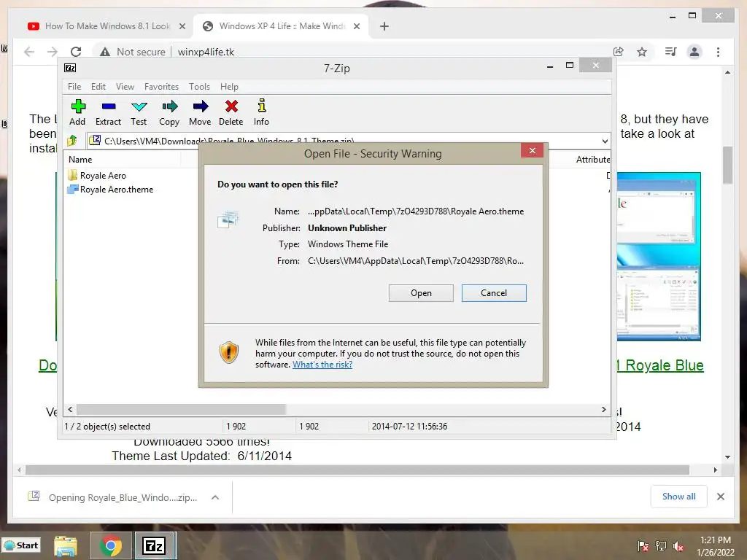
Task: Open the View menu in 7-Zip
Action: (125, 87)
